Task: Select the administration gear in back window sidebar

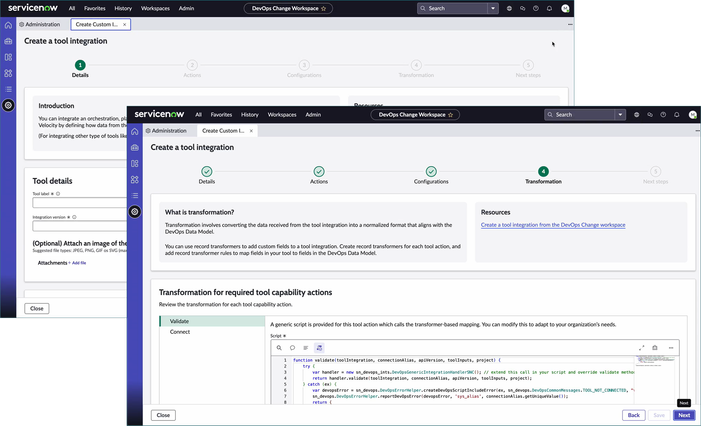Action: [8, 105]
